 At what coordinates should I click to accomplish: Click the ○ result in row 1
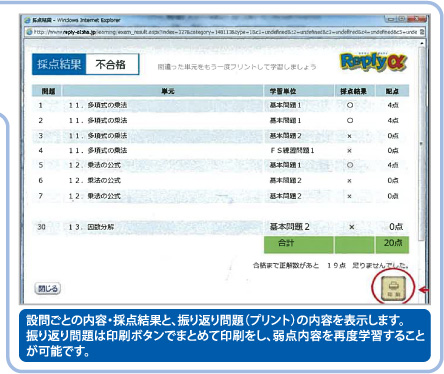tap(350, 105)
